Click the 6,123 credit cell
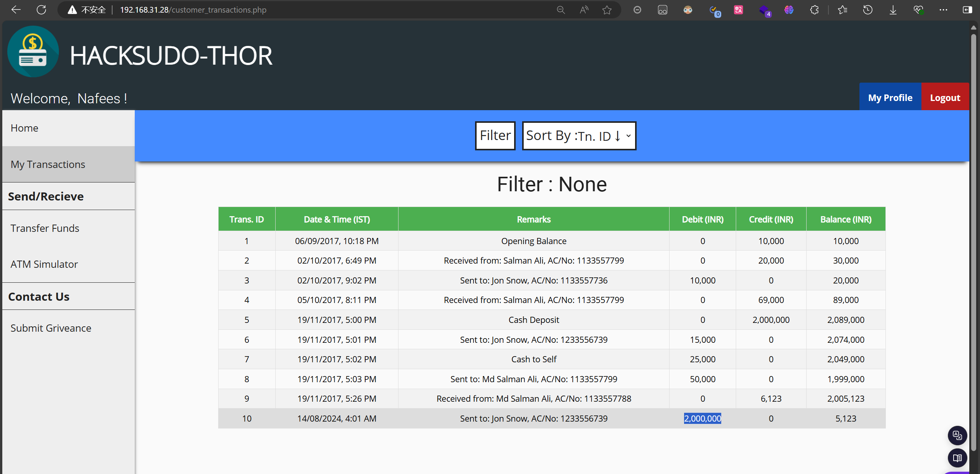 [x=771, y=399]
